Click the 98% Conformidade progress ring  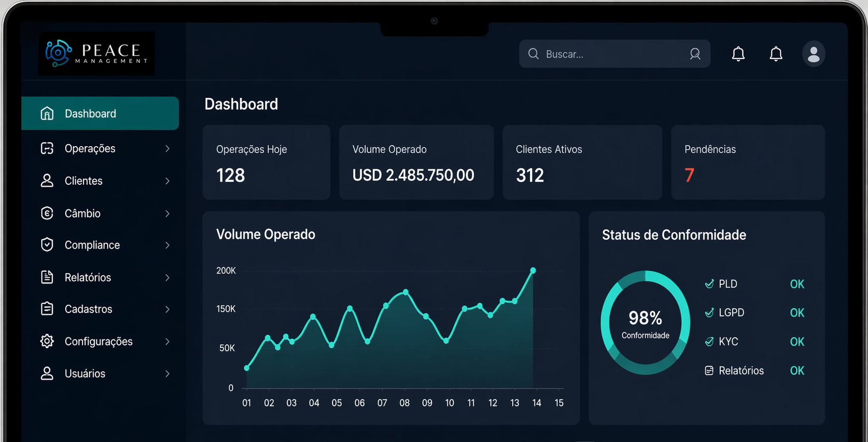[645, 322]
